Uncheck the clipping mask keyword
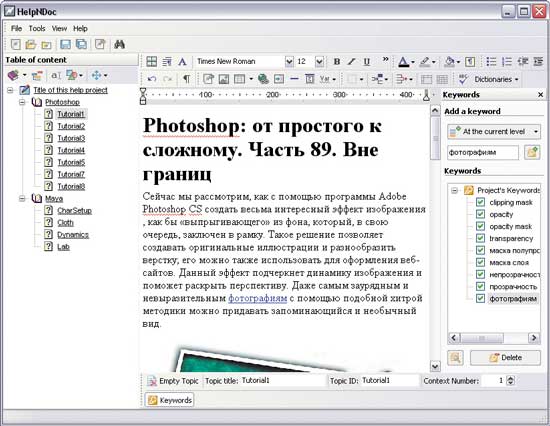Screen dimensions: 550x426 pyautogui.click(x=480, y=202)
